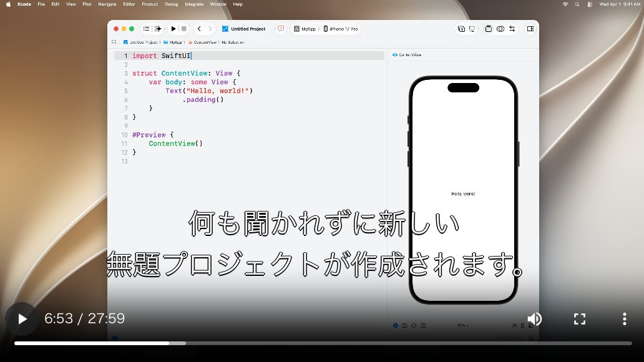The width and height of the screenshot is (644, 362).
Task: Open the Edit menu
Action: pos(56,4)
